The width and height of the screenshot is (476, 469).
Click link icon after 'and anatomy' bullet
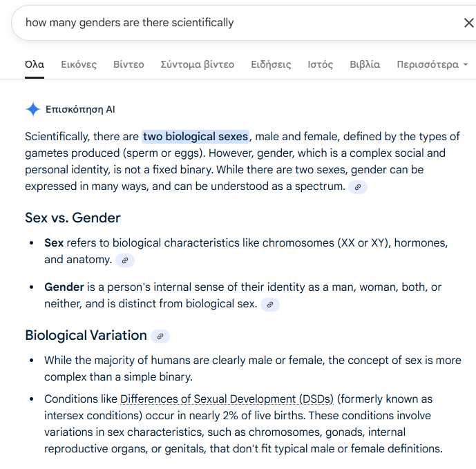(125, 260)
